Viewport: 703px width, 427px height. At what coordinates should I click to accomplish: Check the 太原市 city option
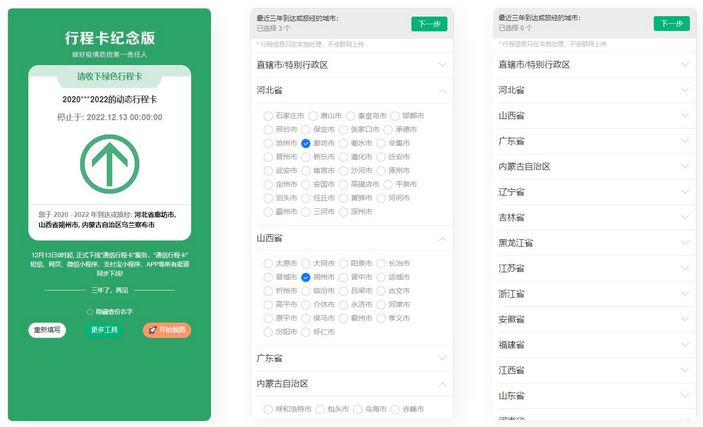pyautogui.click(x=269, y=262)
